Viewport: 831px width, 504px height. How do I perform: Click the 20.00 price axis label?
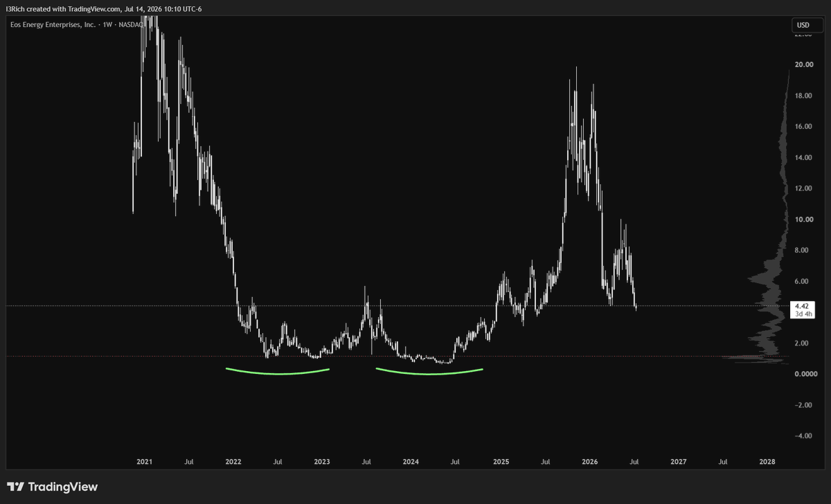(x=803, y=64)
